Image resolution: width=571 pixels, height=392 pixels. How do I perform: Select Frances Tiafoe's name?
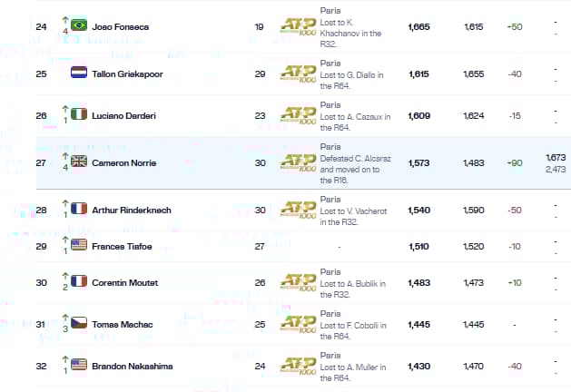122,246
